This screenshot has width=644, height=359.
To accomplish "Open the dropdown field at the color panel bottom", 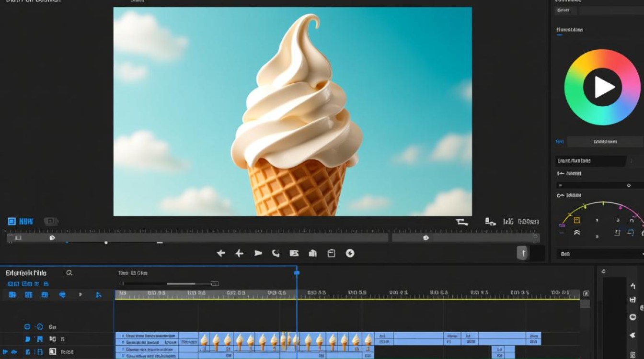I will pyautogui.click(x=600, y=254).
